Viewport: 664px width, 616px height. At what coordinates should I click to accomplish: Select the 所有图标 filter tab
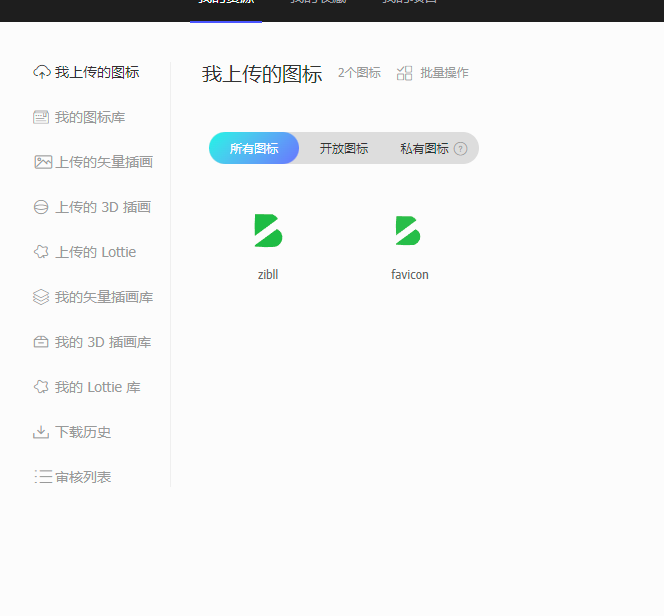coord(254,148)
